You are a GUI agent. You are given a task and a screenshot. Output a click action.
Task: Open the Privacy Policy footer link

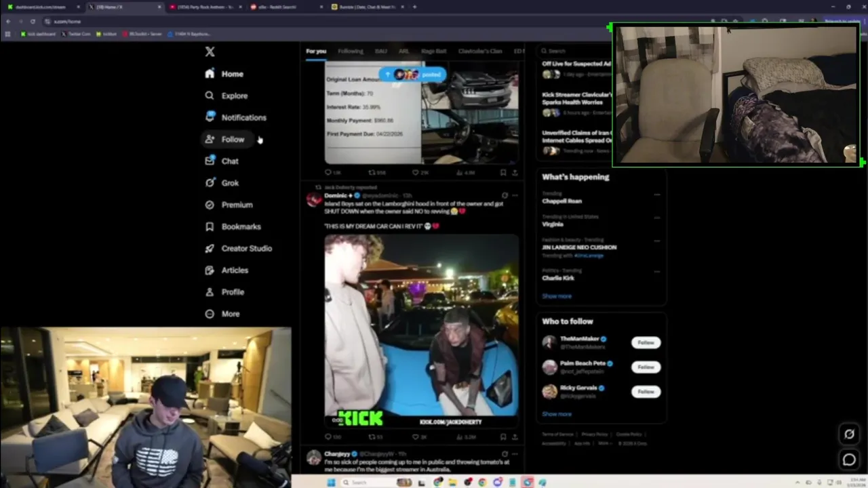pos(594,434)
